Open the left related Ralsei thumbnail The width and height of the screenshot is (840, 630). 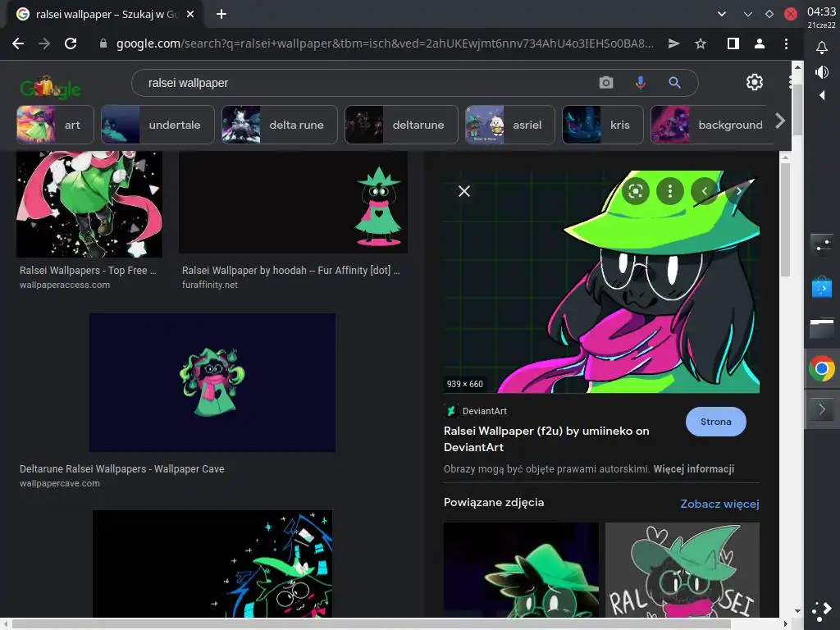click(521, 569)
